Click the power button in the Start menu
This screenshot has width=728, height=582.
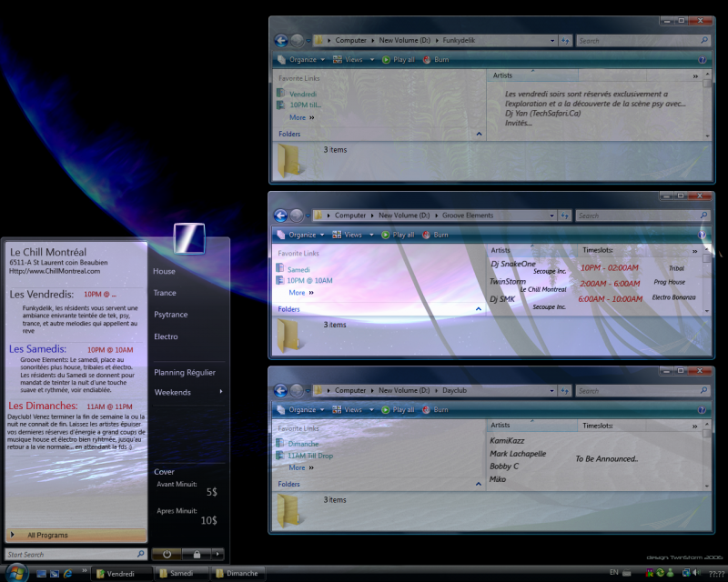pos(167,554)
